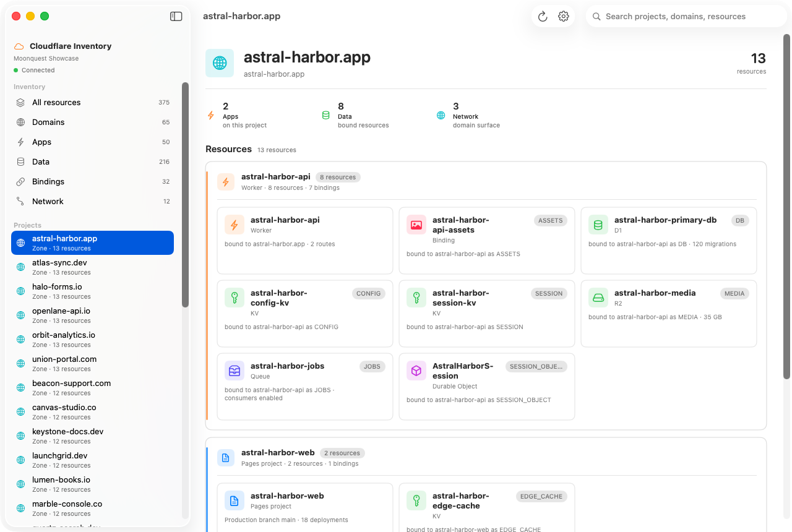Viewport: 792px width, 532px height.
Task: Click the AstralHarborSession durable object cube icon
Action: 416,371
